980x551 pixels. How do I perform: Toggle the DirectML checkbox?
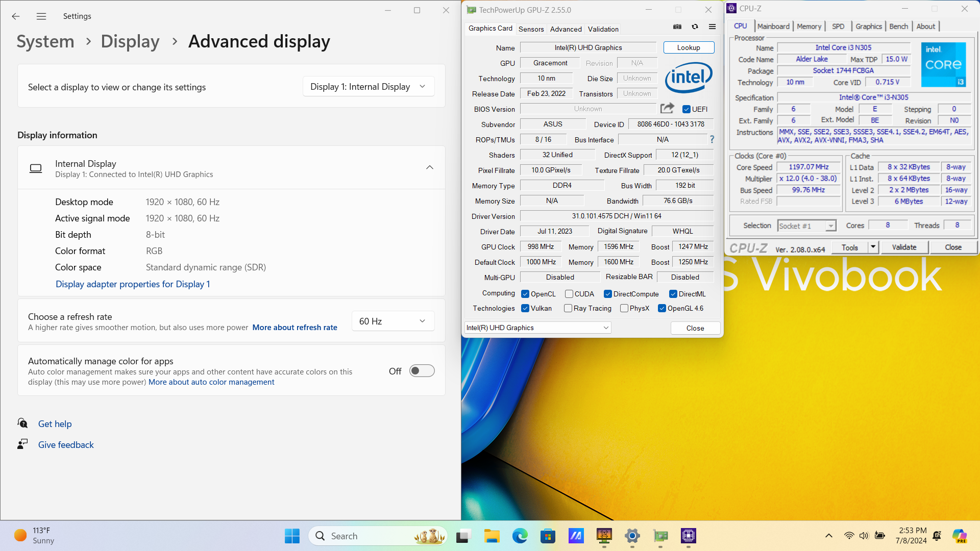673,294
